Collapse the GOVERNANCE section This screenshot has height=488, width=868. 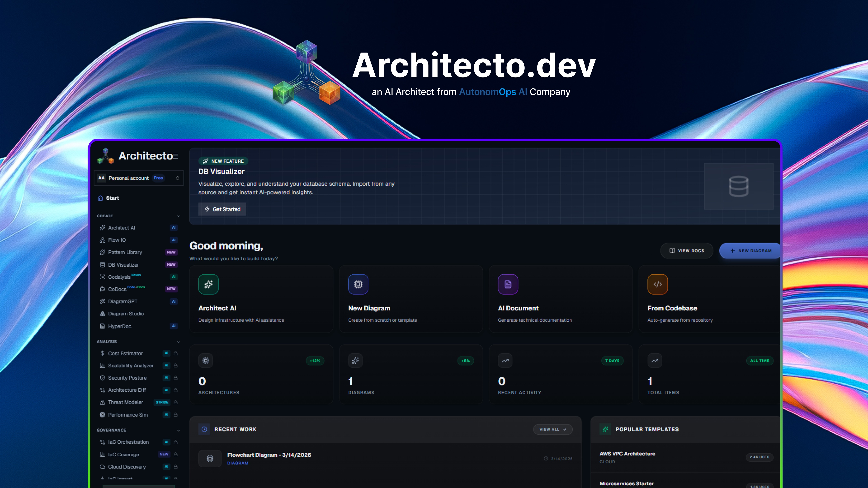(x=178, y=430)
